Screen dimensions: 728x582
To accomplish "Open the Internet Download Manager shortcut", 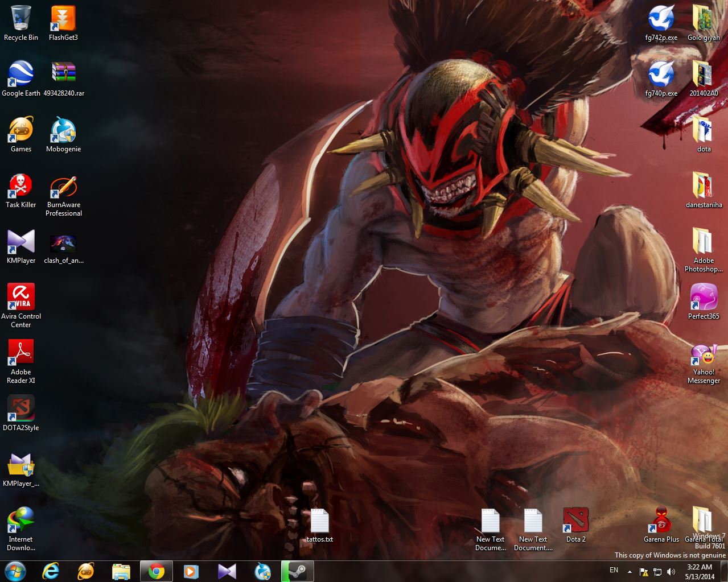I will pyautogui.click(x=21, y=529).
